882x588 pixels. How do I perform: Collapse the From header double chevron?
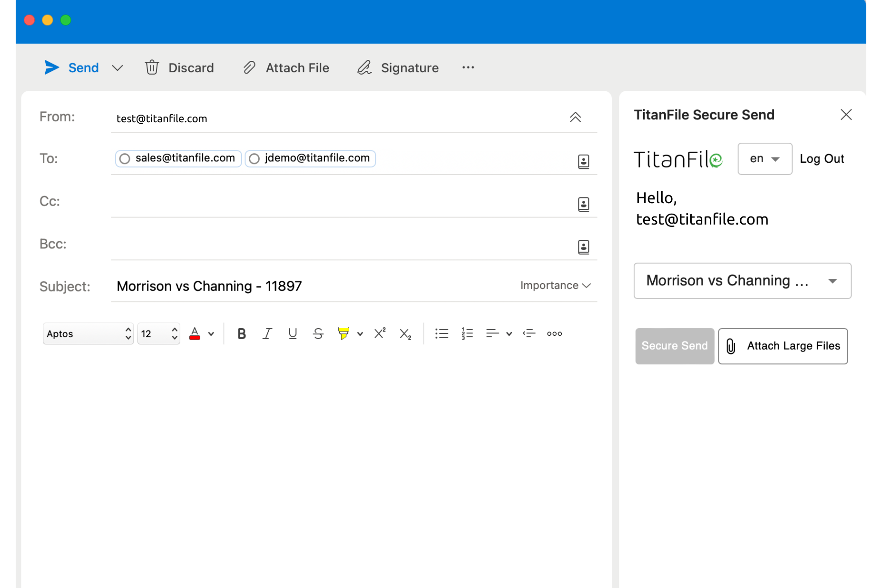pyautogui.click(x=575, y=117)
